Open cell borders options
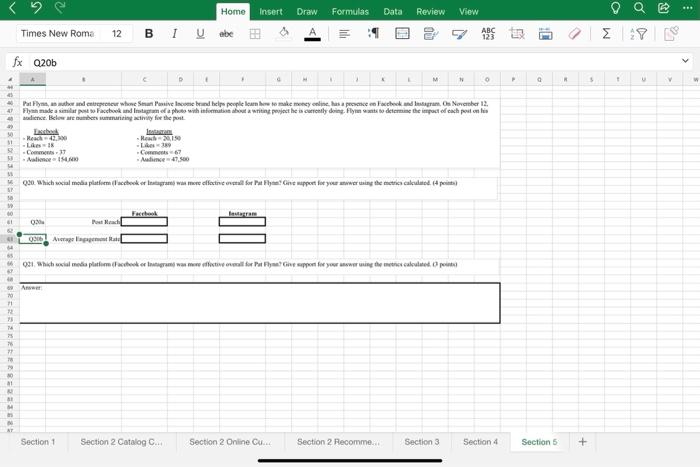Viewport: 700px width, 467px height. tap(255, 33)
